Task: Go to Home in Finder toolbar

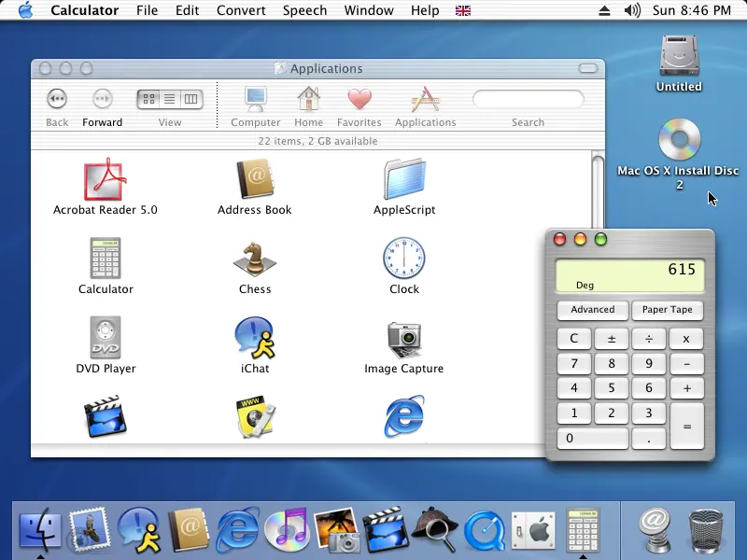Action: click(309, 99)
